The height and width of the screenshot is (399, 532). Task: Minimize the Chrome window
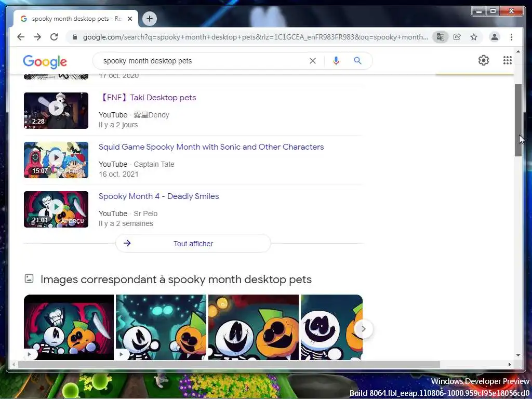click(478, 11)
